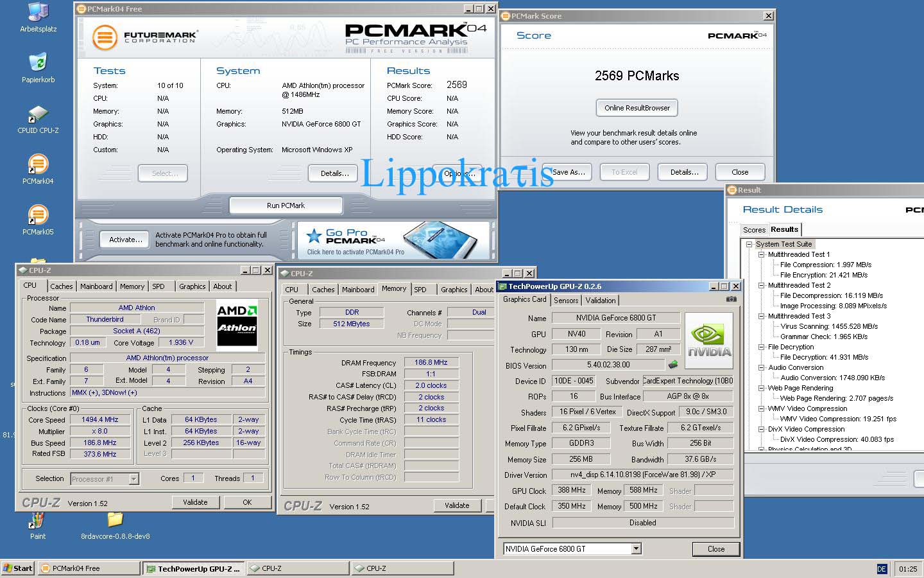Image resolution: width=924 pixels, height=578 pixels.
Task: Click Validate in the memory CPU-Z window
Action: [457, 505]
